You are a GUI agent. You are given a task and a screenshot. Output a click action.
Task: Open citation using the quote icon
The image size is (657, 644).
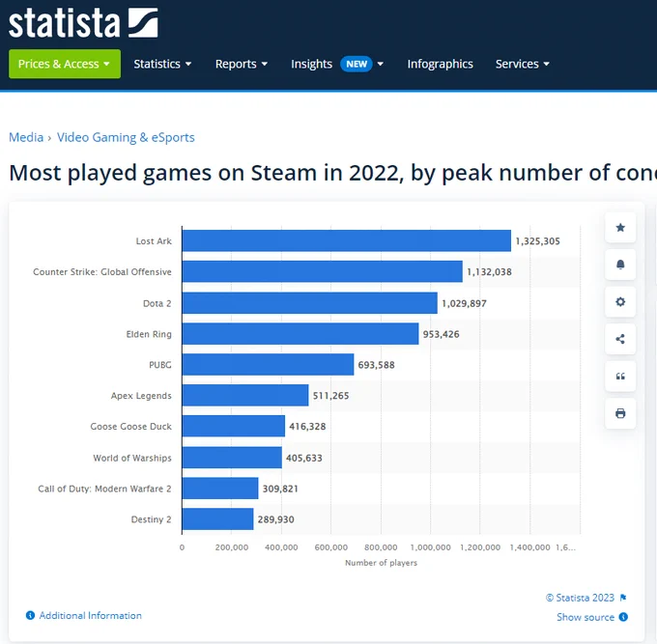[x=620, y=376]
